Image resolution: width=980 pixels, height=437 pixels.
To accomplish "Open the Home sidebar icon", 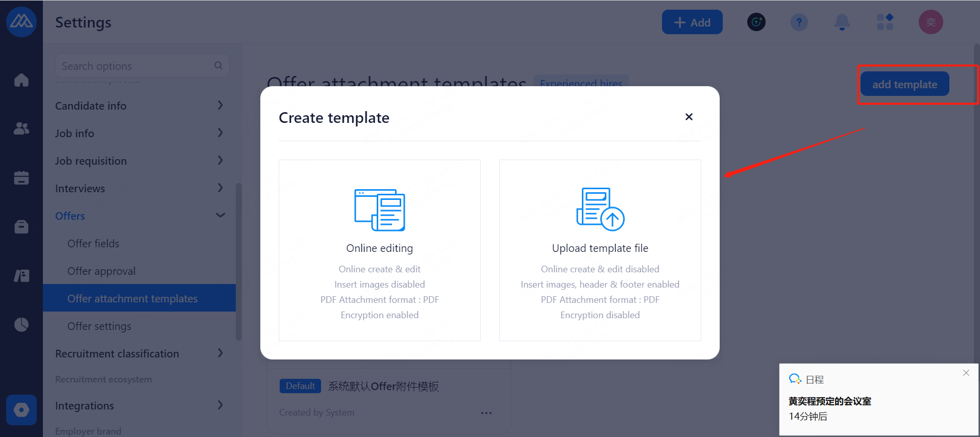I will coord(21,80).
